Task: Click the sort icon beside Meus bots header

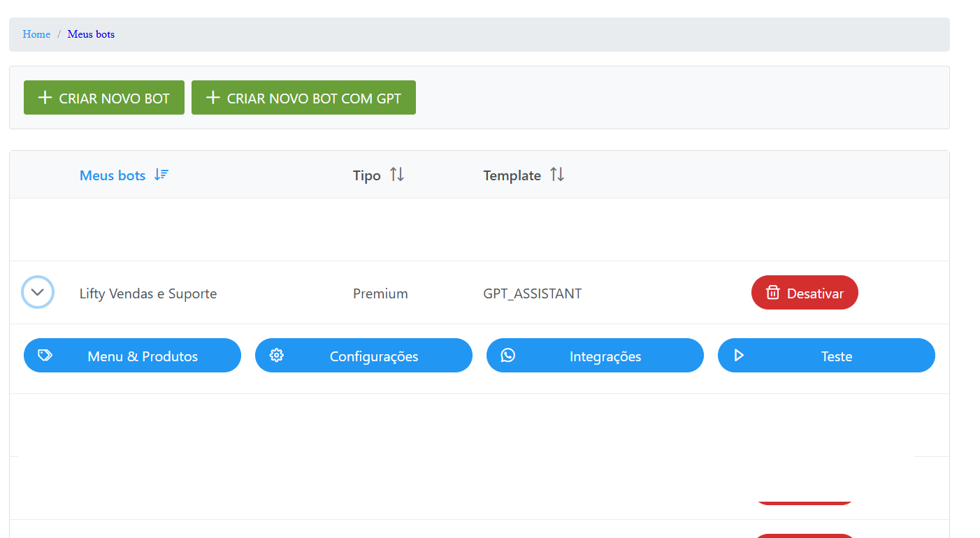Action: click(x=161, y=175)
